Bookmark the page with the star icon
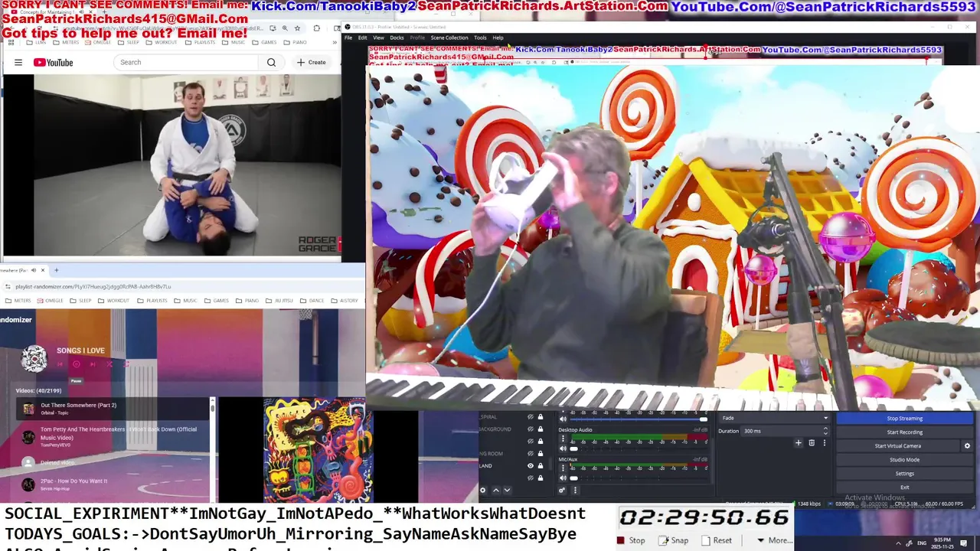This screenshot has height=551, width=980. coord(297,28)
